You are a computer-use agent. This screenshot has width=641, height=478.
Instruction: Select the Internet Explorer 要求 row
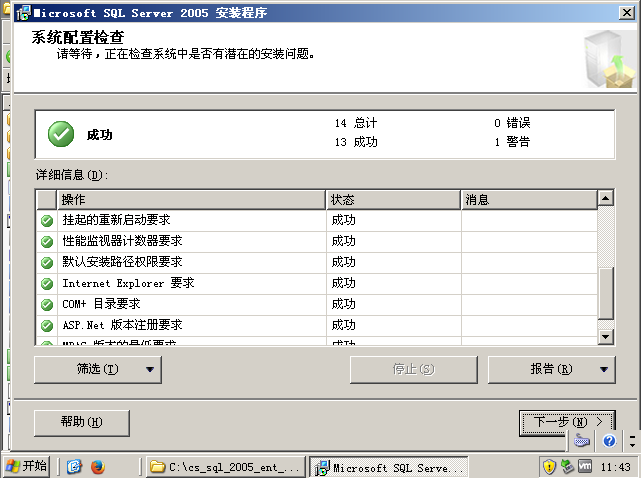[317, 284]
